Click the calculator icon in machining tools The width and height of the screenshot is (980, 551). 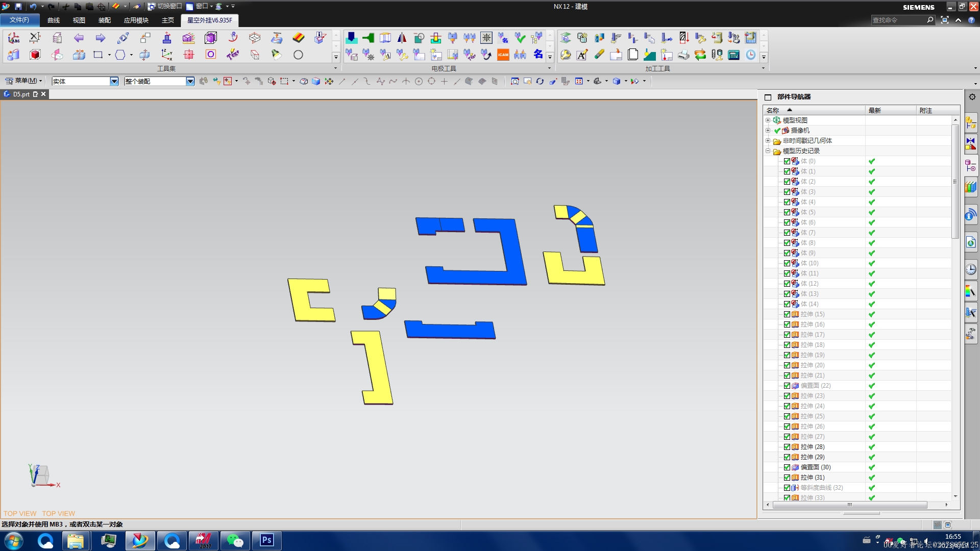734,55
